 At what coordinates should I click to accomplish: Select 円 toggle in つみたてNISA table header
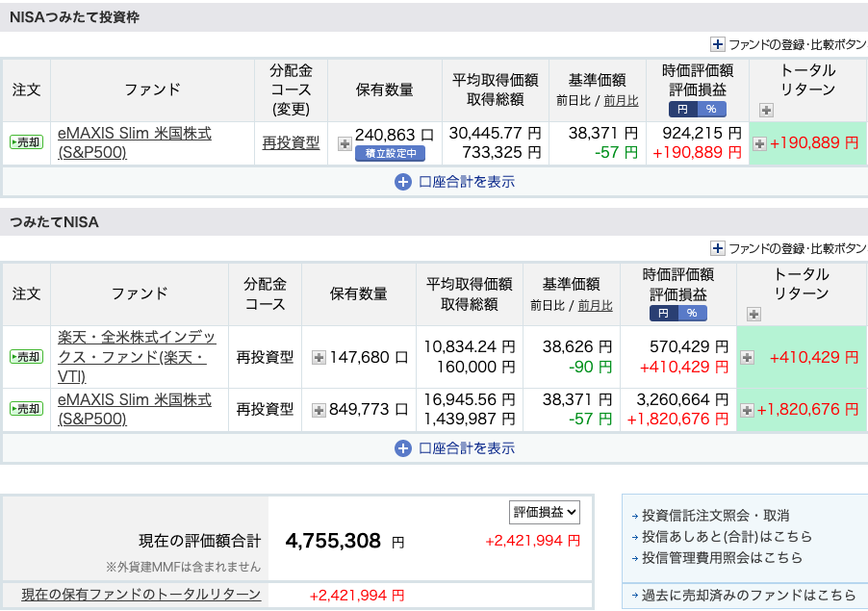(664, 313)
